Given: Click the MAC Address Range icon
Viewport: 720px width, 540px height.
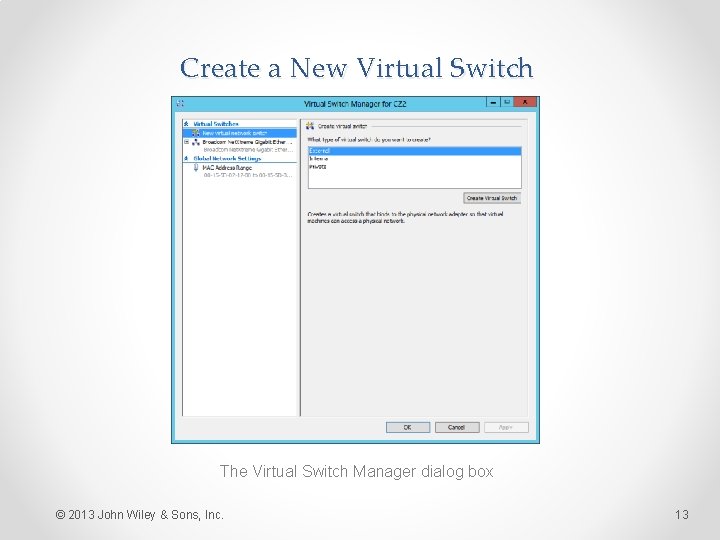Looking at the screenshot, I should coord(196,168).
